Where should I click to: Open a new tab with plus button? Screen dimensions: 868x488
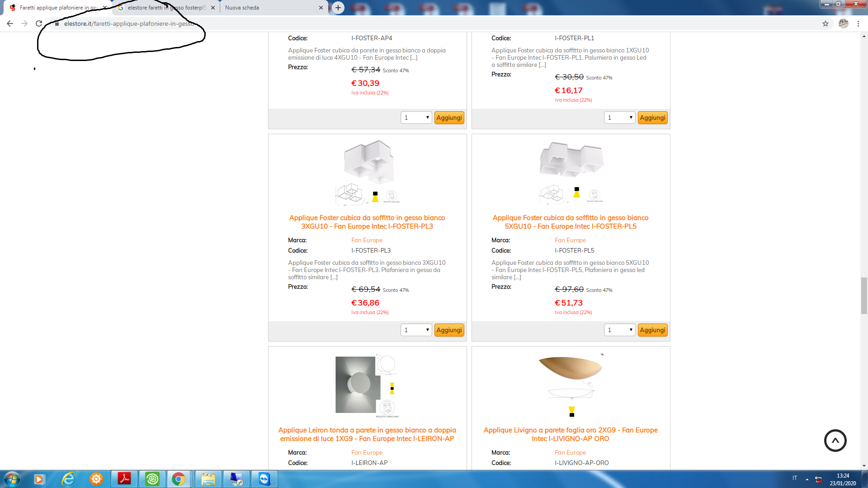point(338,8)
